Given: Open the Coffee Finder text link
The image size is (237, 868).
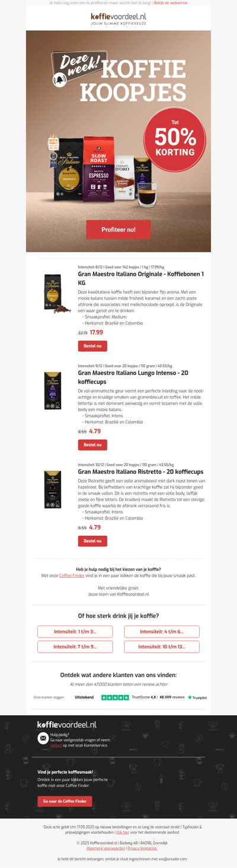Looking at the screenshot, I should click(72, 576).
